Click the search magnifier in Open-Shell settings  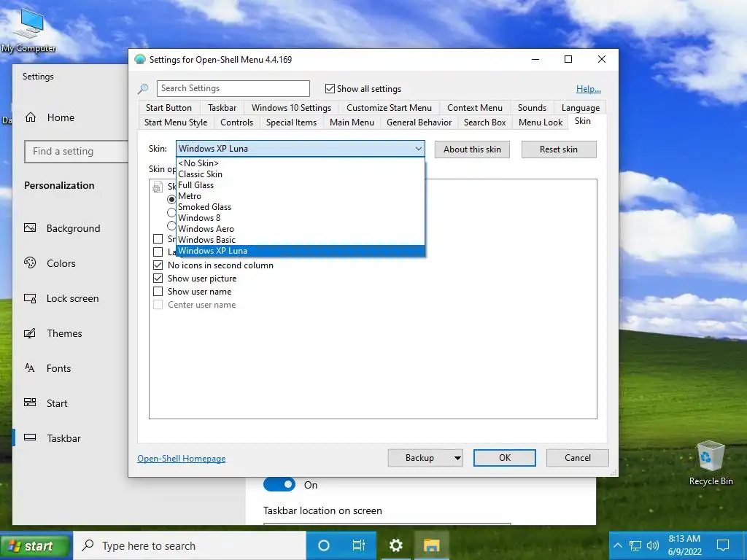tap(143, 88)
